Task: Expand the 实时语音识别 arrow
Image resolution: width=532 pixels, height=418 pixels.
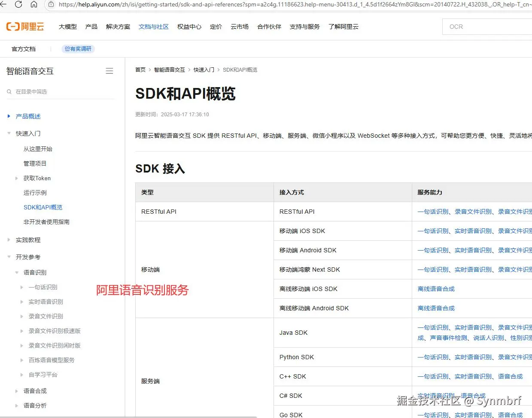Action: 22,302
